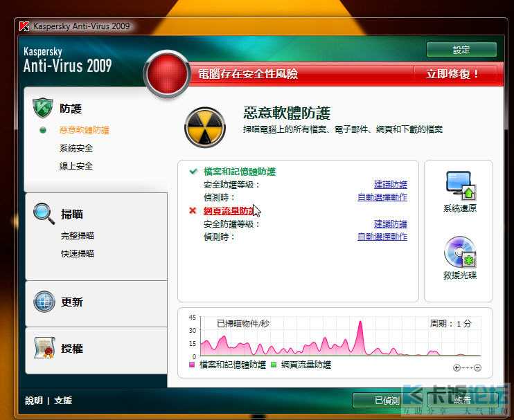Screen dimensions: 514x420
Task: Click the Kaspersky logo in title bar
Action: pos(24,26)
